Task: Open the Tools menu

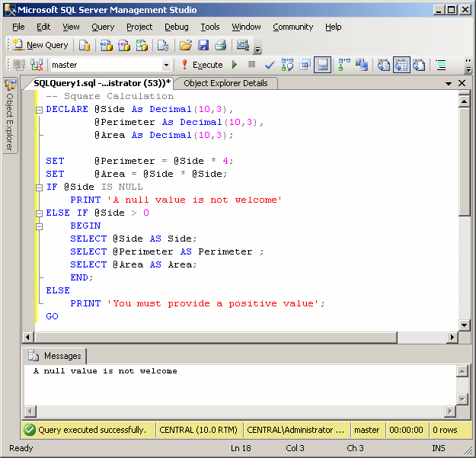Action: click(x=210, y=27)
